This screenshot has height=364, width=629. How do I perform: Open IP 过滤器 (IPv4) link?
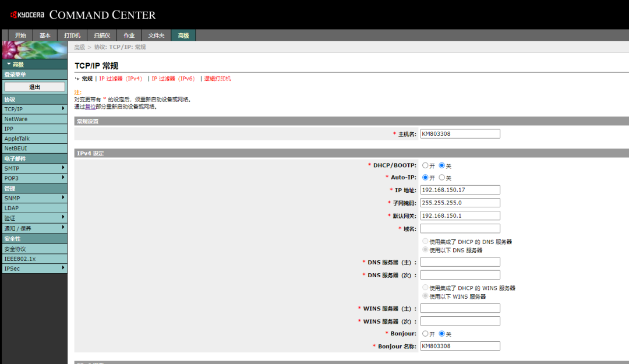pos(121,79)
